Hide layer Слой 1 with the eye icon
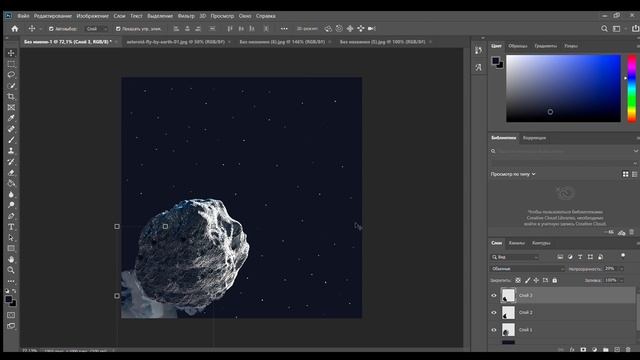The height and width of the screenshot is (360, 640). (x=493, y=330)
